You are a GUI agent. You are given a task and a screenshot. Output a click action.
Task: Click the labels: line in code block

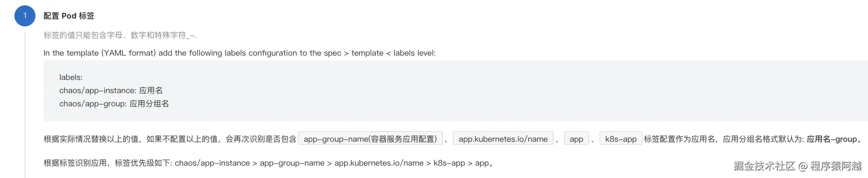coord(71,77)
